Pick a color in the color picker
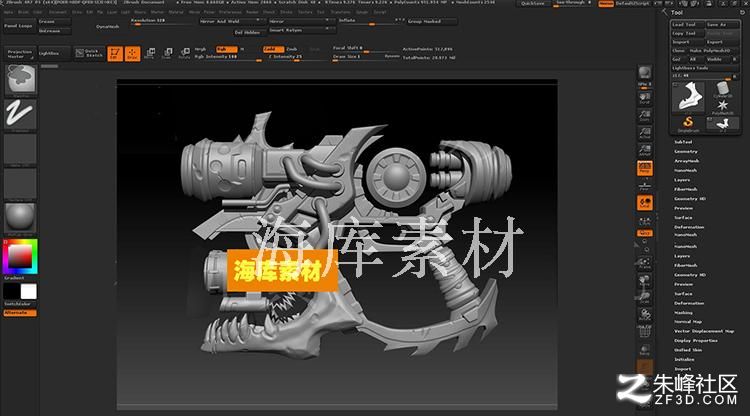 pos(20,256)
